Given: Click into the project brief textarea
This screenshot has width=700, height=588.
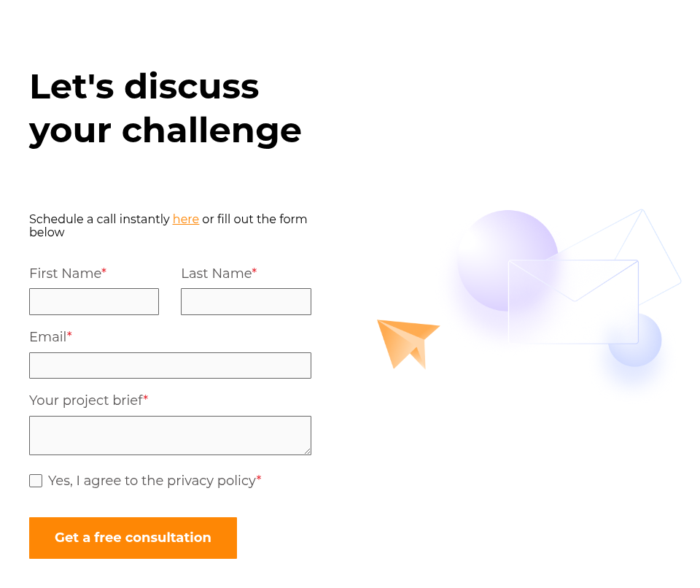Looking at the screenshot, I should (170, 435).
